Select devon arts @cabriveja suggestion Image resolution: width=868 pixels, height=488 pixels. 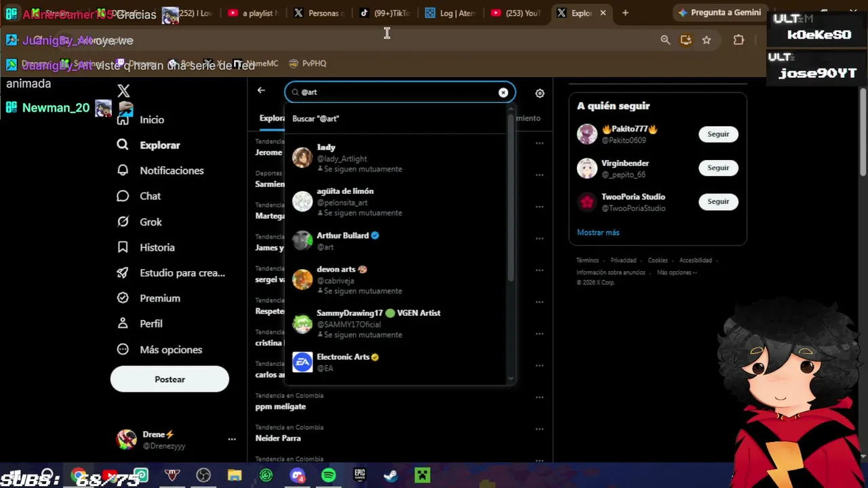(397, 279)
